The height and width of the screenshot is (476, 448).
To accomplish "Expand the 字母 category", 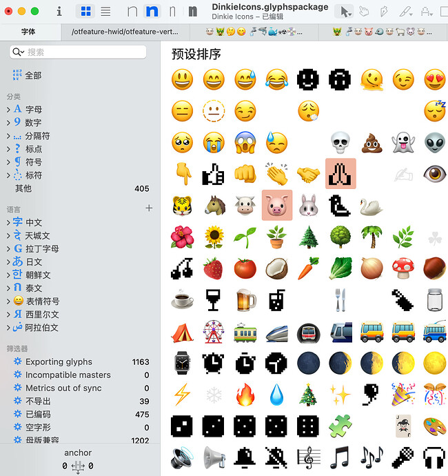I will pyautogui.click(x=8, y=110).
